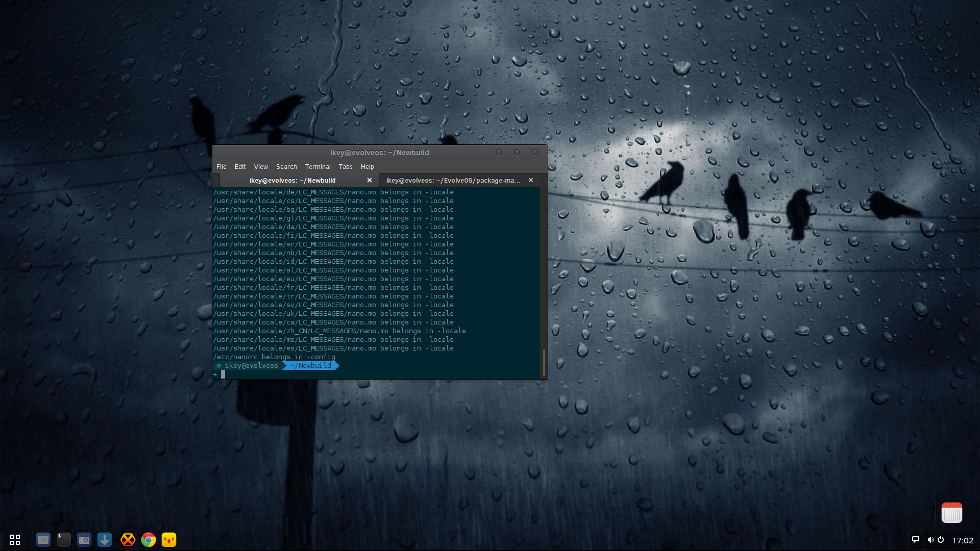Viewport: 980px width, 551px height.
Task: Click the locale/sl nano.mo output line
Action: click(x=333, y=270)
